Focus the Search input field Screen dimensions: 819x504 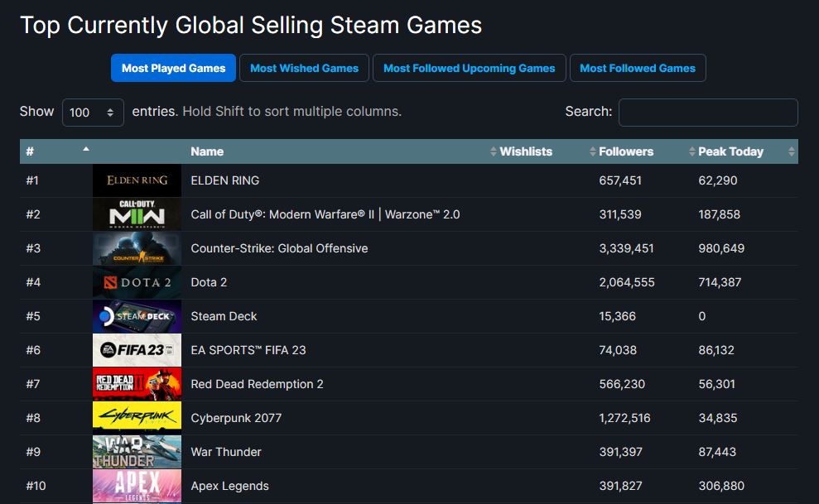tap(708, 113)
